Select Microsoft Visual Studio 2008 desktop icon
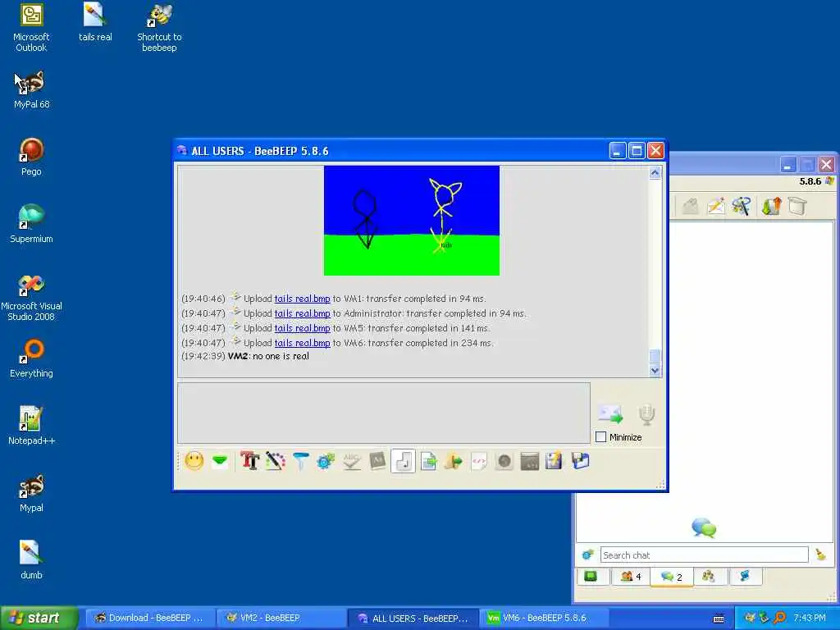 click(x=31, y=297)
